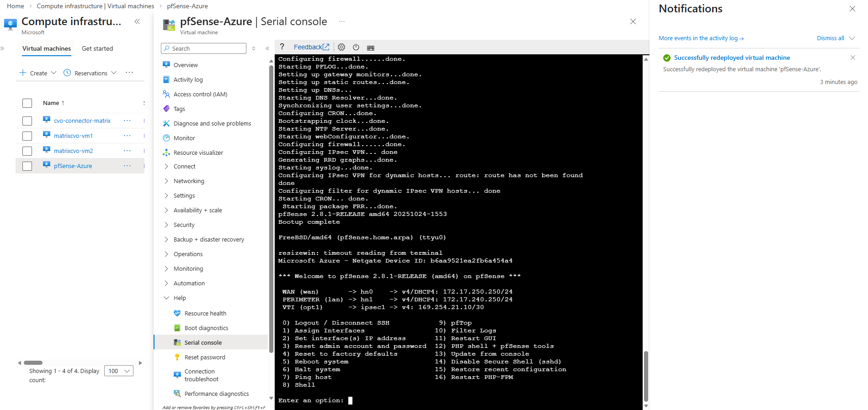Switch to Virtual machines tab
The image size is (868, 410).
point(47,48)
